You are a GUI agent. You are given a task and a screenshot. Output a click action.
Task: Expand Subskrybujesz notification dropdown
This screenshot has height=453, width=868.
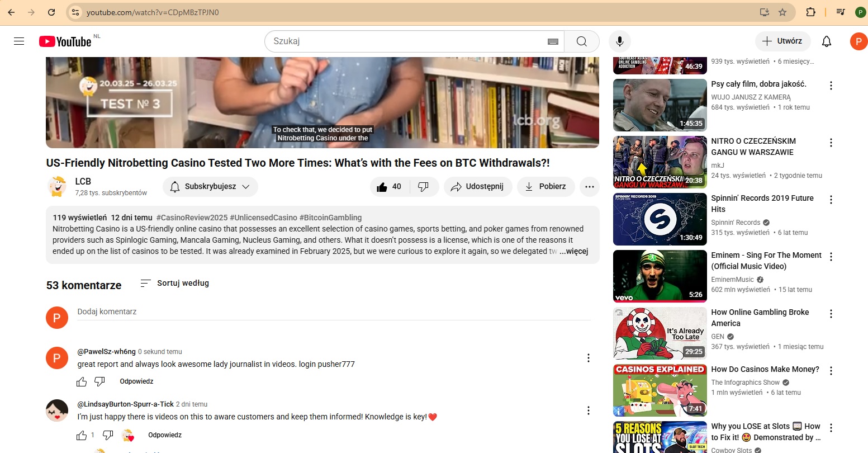pyautogui.click(x=210, y=187)
